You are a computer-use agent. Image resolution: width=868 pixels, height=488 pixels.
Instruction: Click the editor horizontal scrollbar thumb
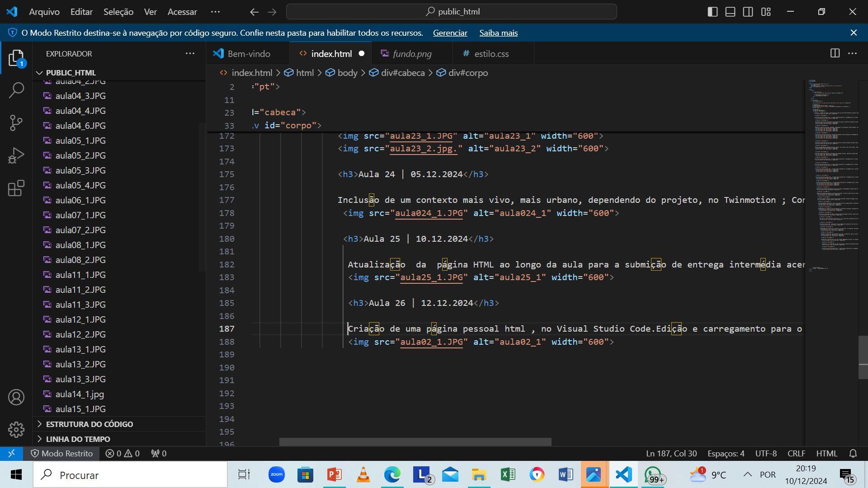415,441
